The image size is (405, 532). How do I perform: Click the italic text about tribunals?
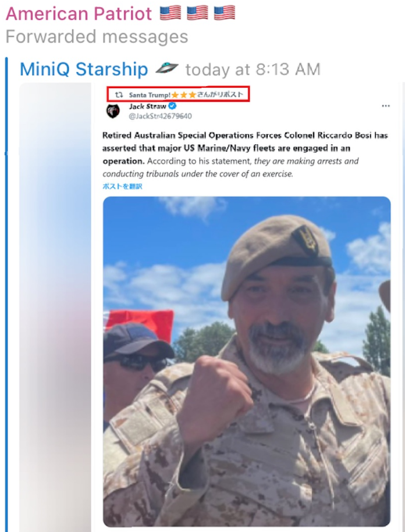click(x=230, y=167)
